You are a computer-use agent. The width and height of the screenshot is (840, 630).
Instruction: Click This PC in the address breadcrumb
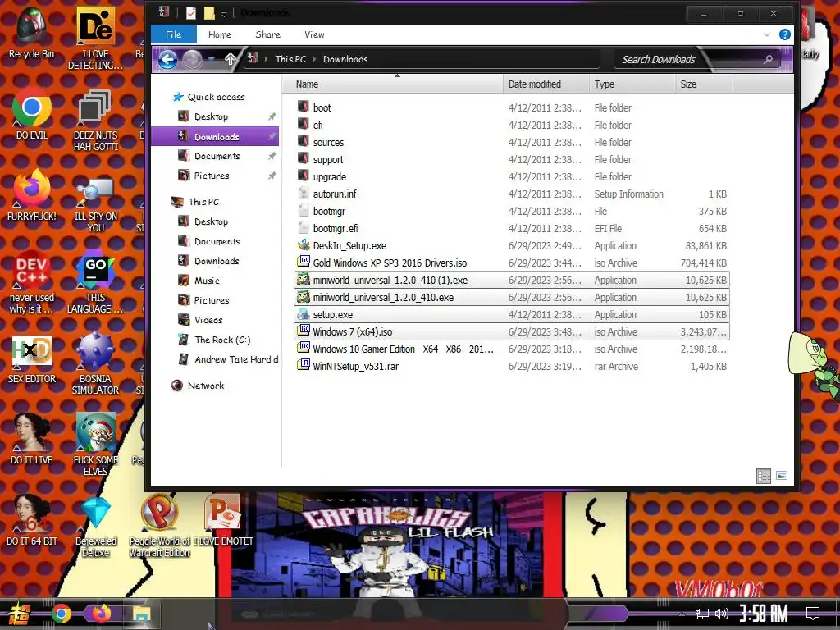click(290, 59)
